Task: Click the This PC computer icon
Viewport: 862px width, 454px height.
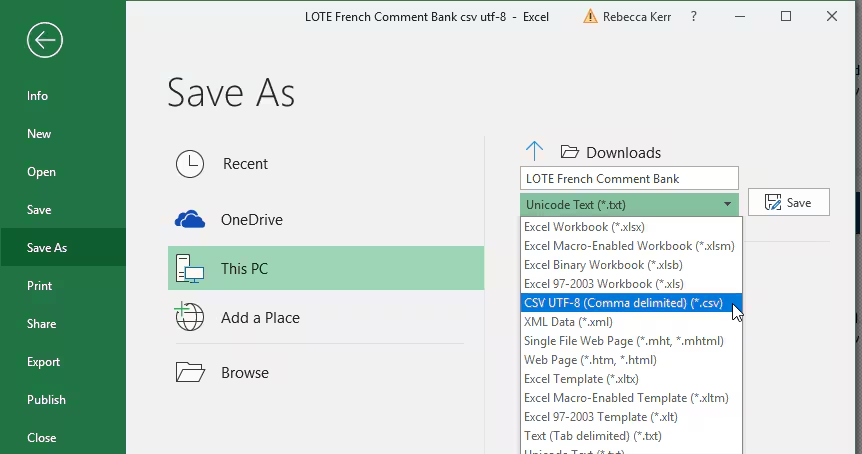Action: click(x=190, y=268)
